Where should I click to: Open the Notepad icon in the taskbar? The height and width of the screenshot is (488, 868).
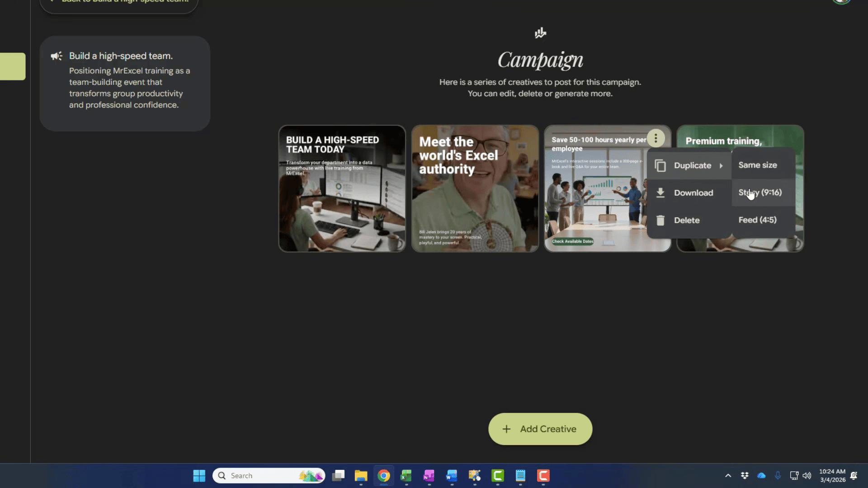point(520,476)
